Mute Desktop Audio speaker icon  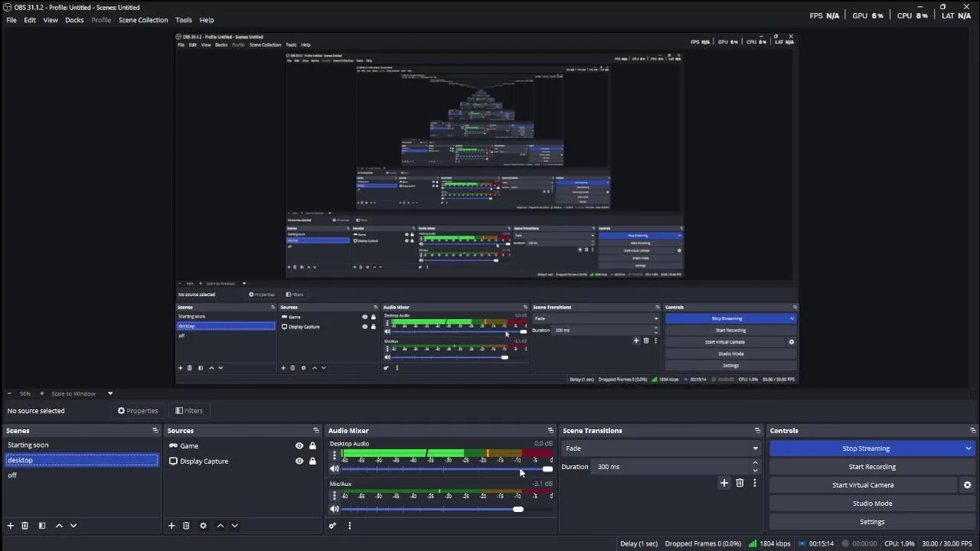[x=335, y=469]
